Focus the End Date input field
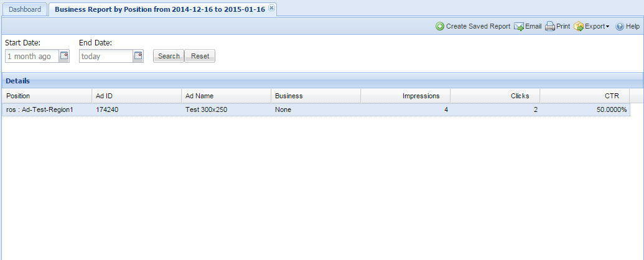 pos(106,56)
